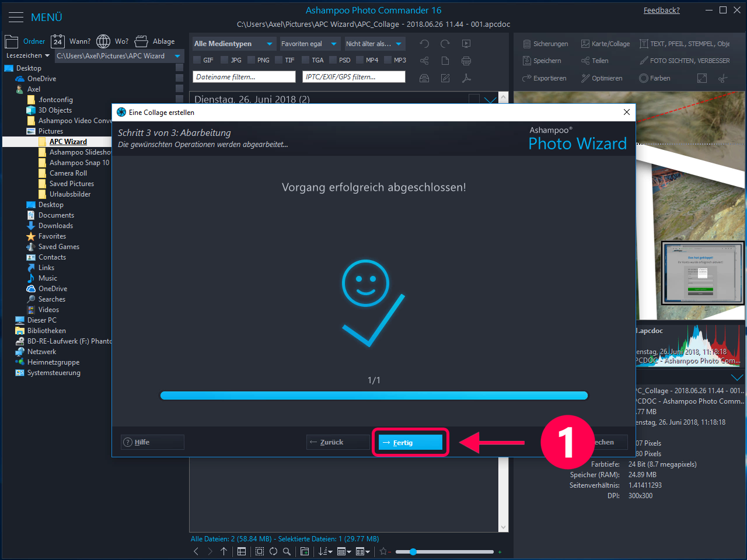Collapse the Dienstag date group chevron
This screenshot has height=560, width=747.
pyautogui.click(x=491, y=100)
